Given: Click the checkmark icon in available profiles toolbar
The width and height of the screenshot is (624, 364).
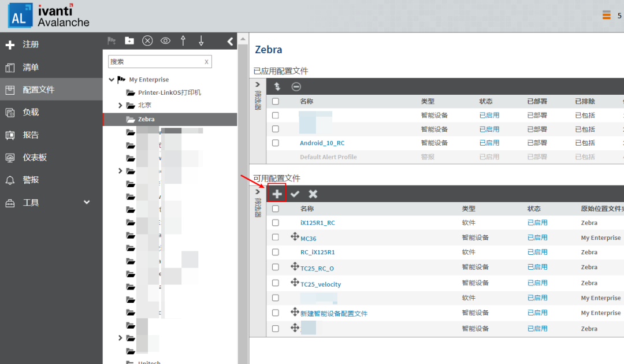Looking at the screenshot, I should (x=295, y=194).
